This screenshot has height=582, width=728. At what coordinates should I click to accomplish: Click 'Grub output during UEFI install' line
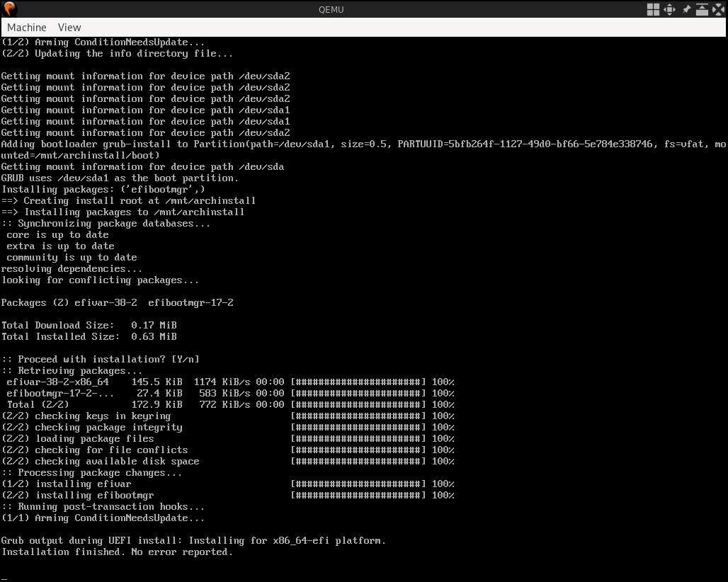(193, 541)
